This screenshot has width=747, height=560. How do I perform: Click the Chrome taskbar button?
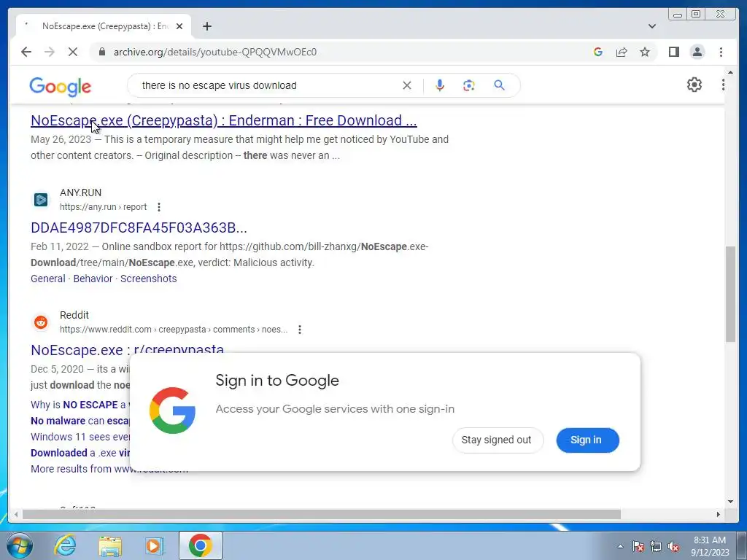[x=200, y=545]
